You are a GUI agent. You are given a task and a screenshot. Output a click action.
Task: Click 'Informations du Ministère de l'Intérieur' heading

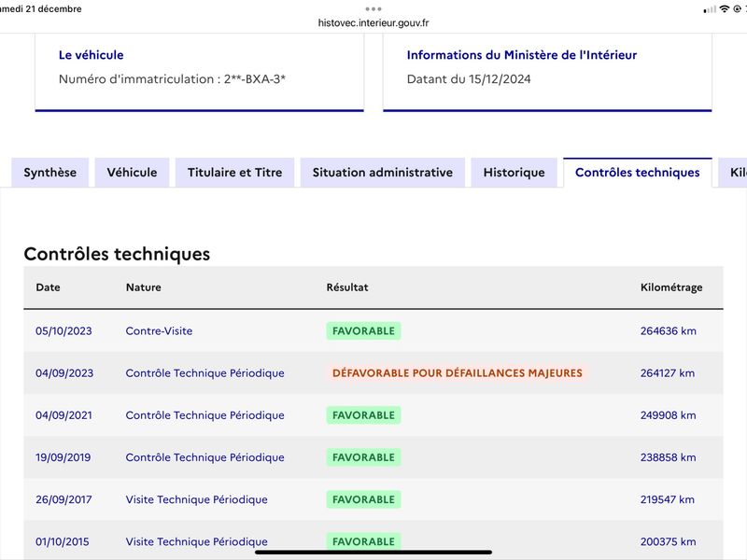[x=522, y=55]
